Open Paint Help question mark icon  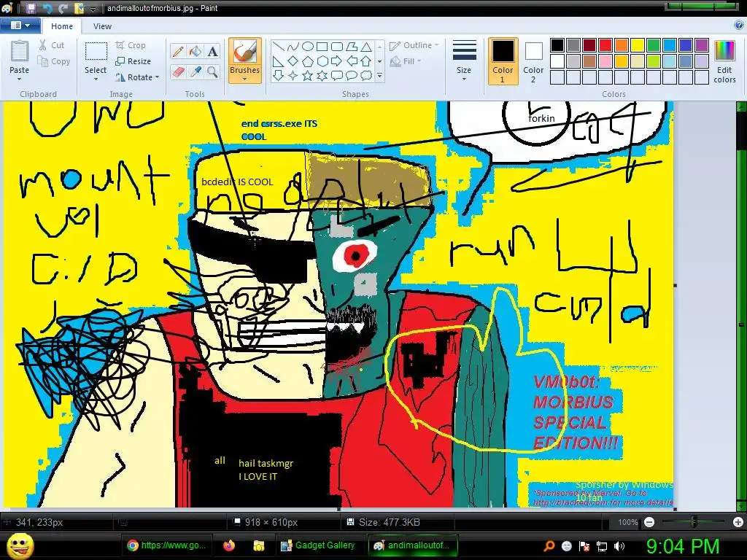point(739,26)
